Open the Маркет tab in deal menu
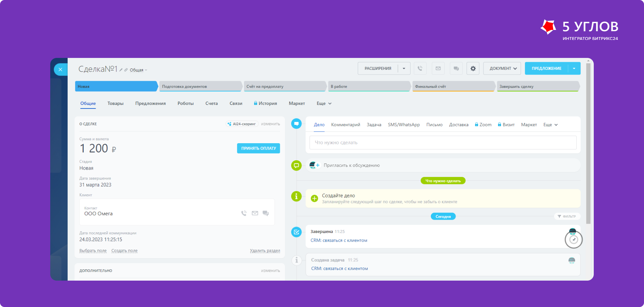The image size is (644, 307). (297, 103)
